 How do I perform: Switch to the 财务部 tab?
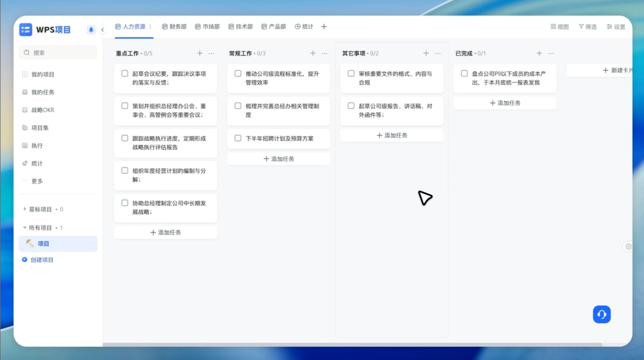[174, 27]
